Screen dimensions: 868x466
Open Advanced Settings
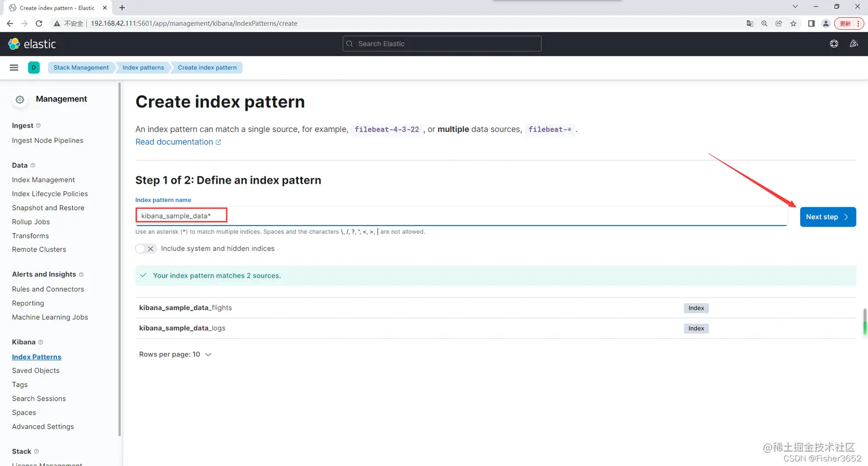point(43,427)
